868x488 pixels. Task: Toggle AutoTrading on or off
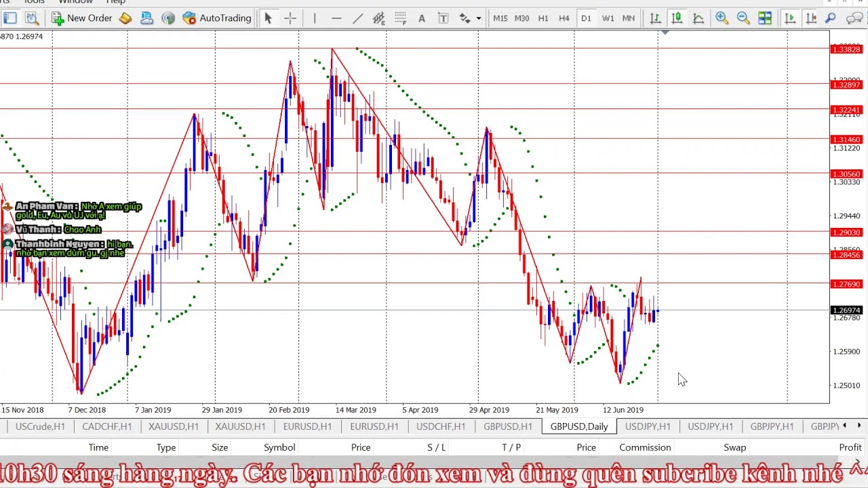coord(217,18)
